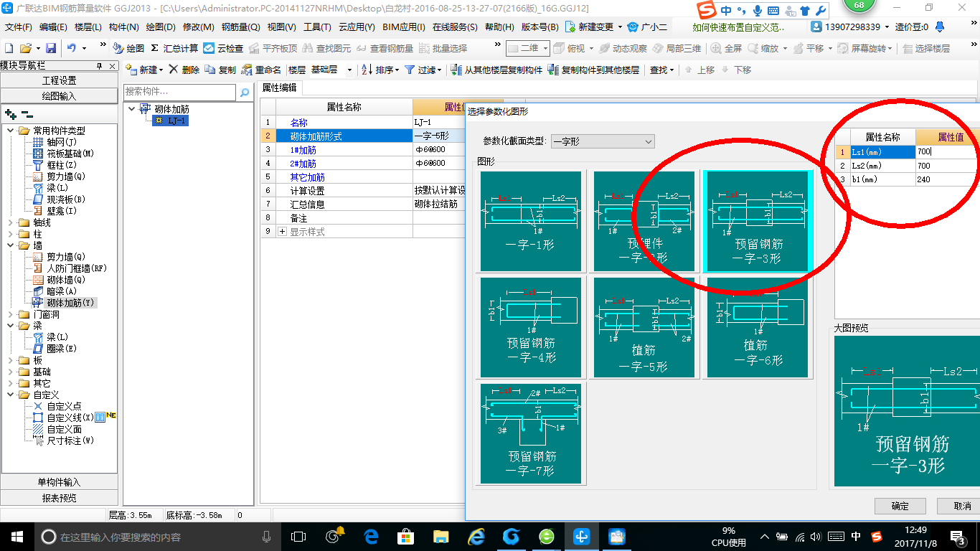Click 工程设置 navigator button
980x551 pixels.
coord(60,80)
